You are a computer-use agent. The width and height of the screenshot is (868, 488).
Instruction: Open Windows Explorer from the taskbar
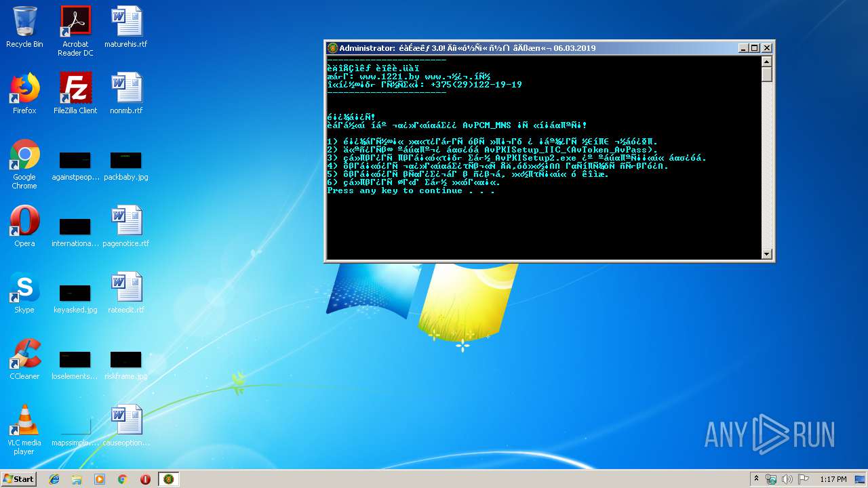[x=77, y=479]
